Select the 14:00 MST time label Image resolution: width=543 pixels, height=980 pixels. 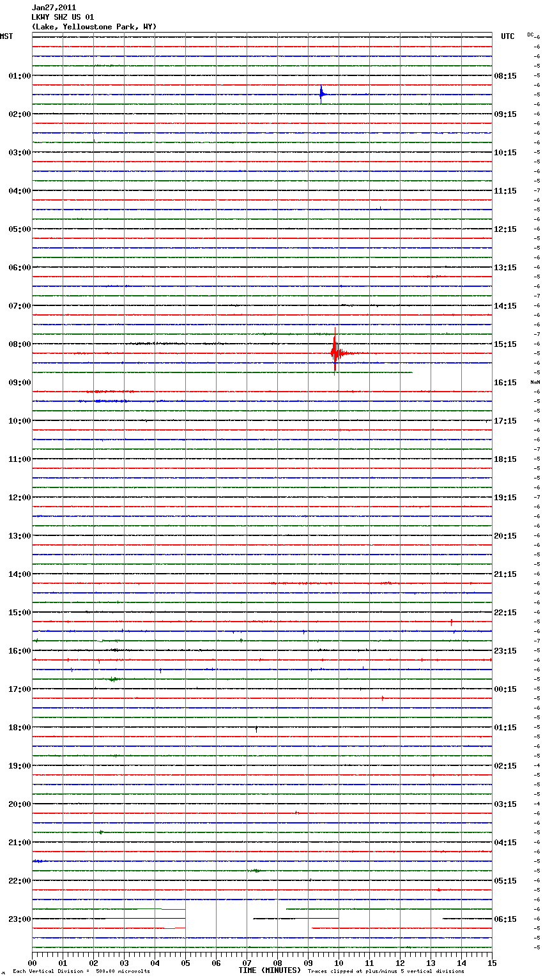pos(19,574)
